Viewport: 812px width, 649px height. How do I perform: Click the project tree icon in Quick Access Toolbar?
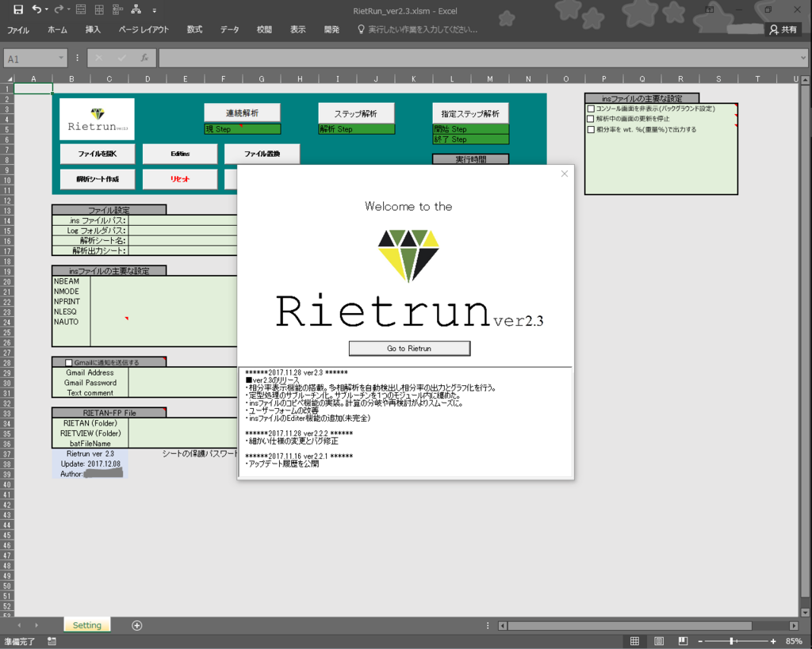(117, 10)
